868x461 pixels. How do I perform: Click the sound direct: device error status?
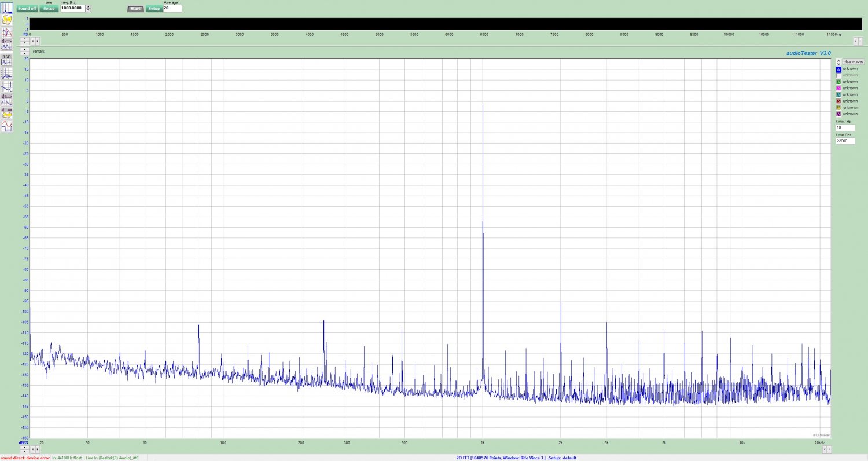coord(25,458)
